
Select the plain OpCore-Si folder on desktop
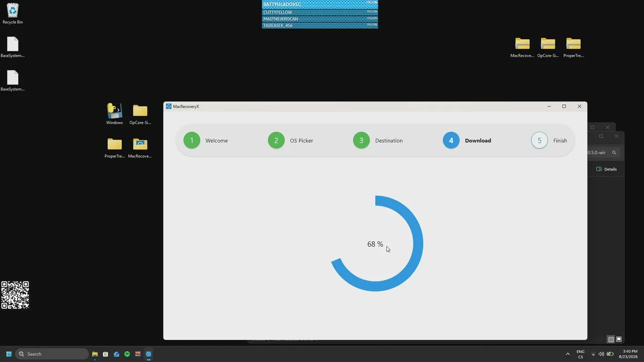tap(140, 114)
